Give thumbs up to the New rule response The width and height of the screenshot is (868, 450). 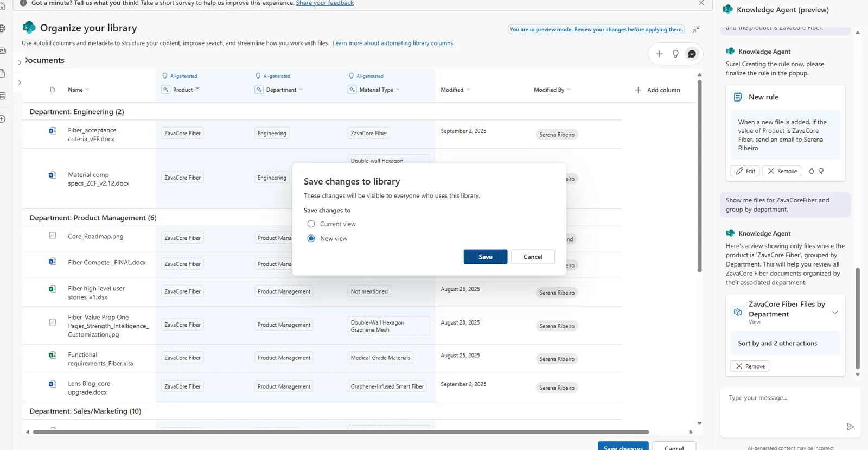(x=811, y=171)
